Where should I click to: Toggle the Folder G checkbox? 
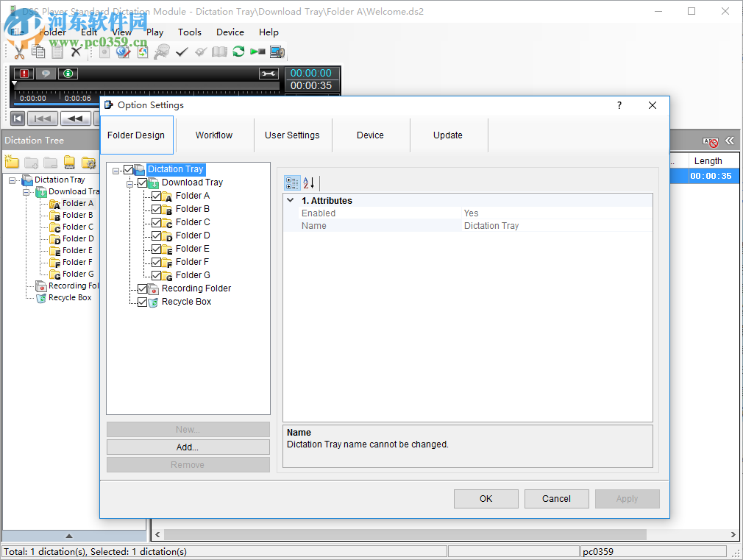157,275
